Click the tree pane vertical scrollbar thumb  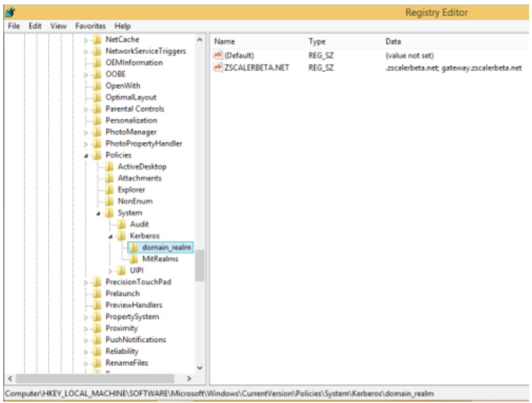click(x=200, y=266)
